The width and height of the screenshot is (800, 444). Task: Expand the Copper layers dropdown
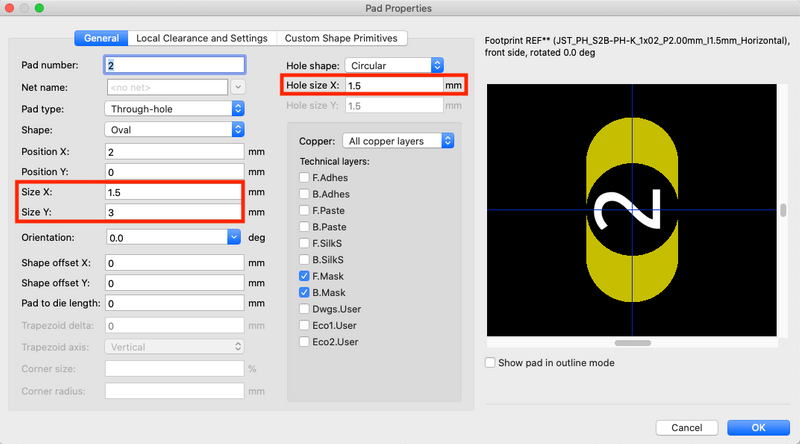pos(398,141)
